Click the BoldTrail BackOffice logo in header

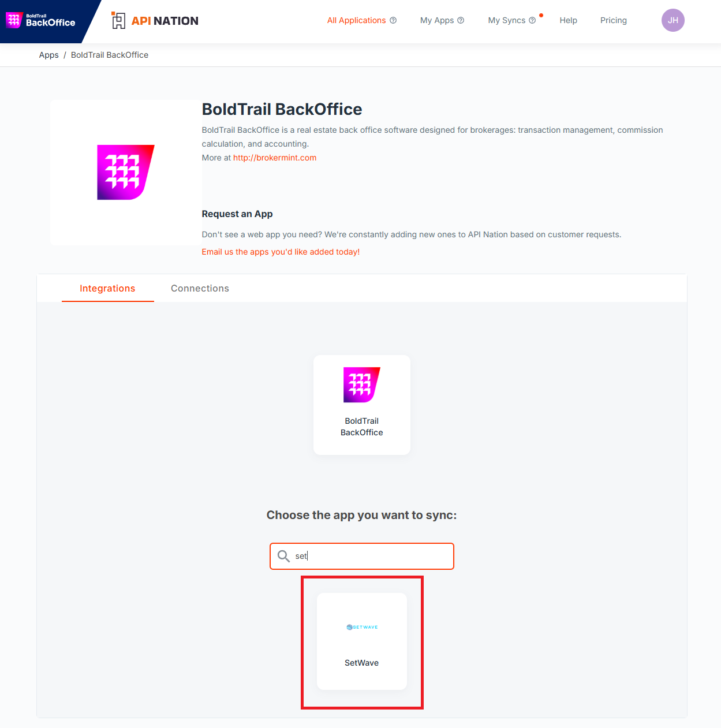click(40, 21)
